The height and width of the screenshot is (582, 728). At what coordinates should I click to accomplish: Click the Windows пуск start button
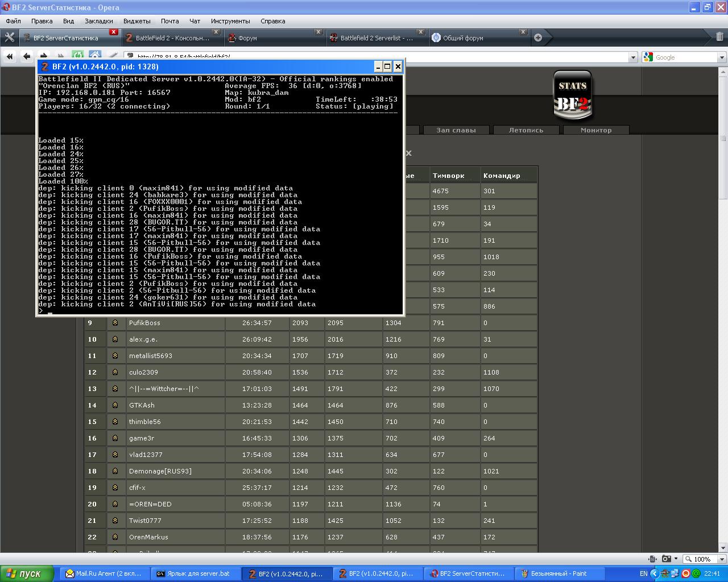(x=27, y=573)
